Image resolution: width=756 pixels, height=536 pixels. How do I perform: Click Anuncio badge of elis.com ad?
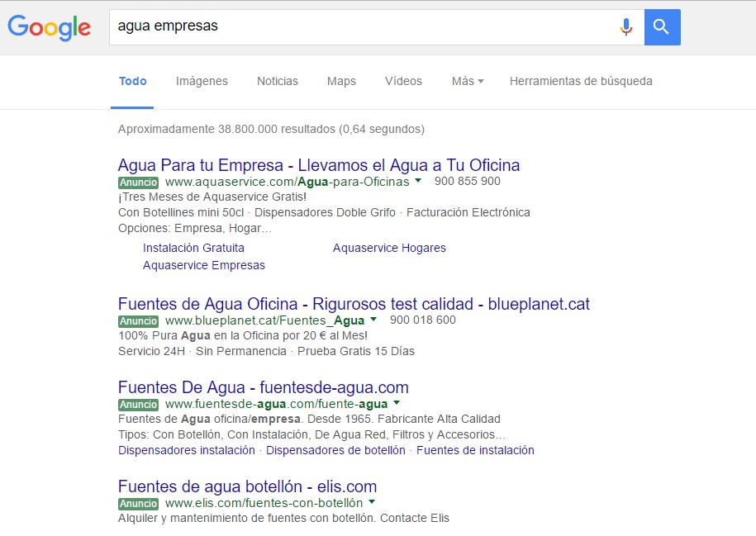coord(138,504)
